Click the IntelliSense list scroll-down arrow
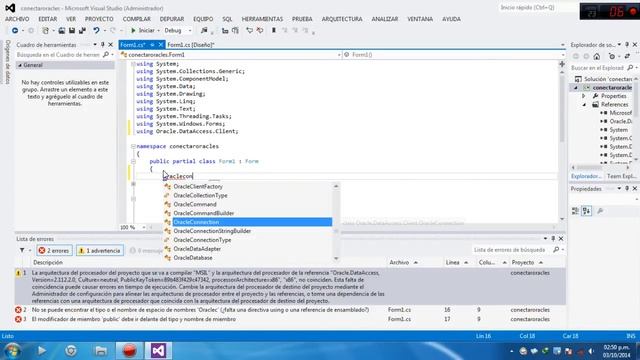 [336, 258]
